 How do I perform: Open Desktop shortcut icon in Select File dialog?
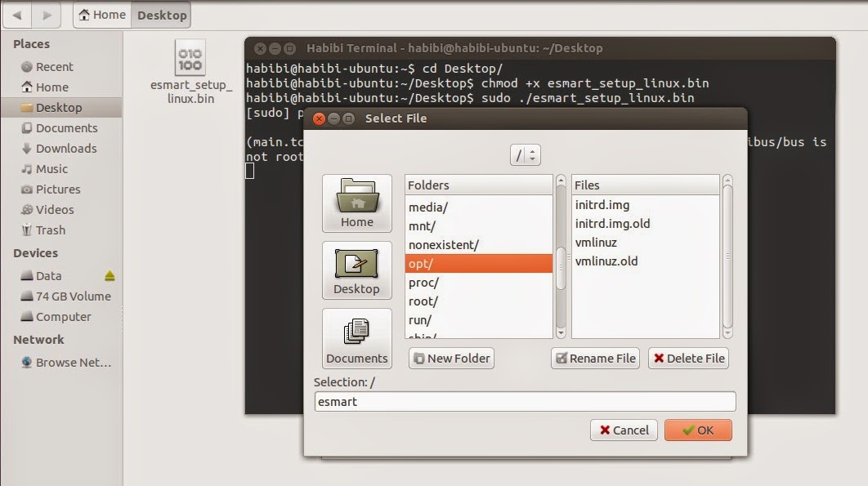pyautogui.click(x=357, y=270)
